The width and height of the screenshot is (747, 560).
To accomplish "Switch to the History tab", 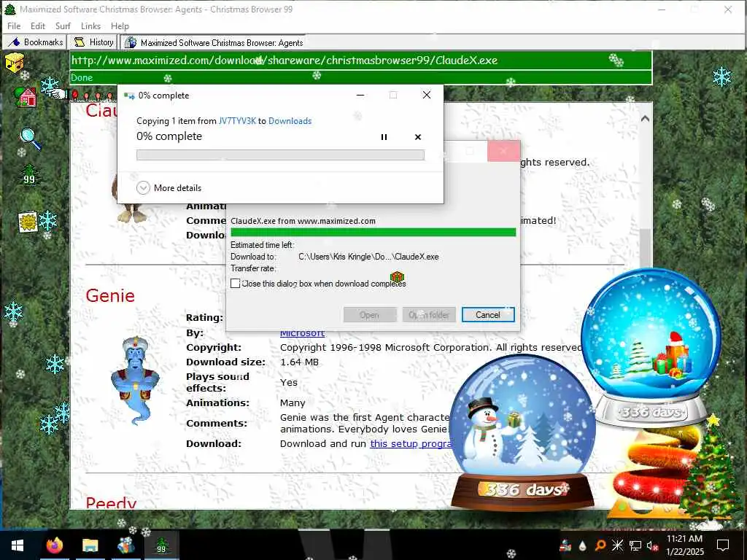I will point(93,42).
